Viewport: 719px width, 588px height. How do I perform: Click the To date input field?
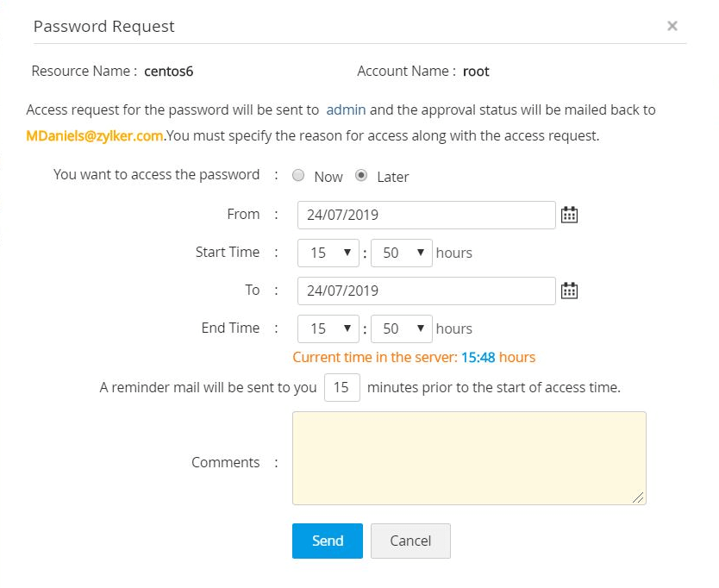[426, 291]
